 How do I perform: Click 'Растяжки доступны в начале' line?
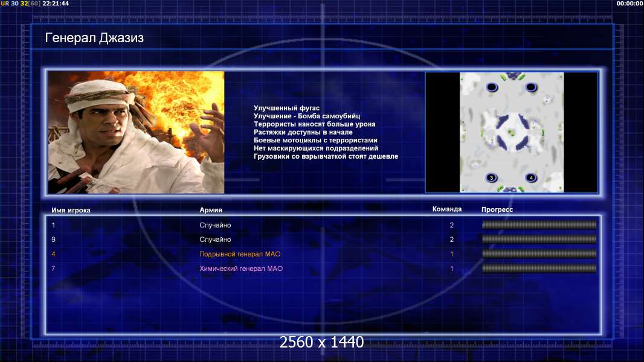pyautogui.click(x=303, y=132)
